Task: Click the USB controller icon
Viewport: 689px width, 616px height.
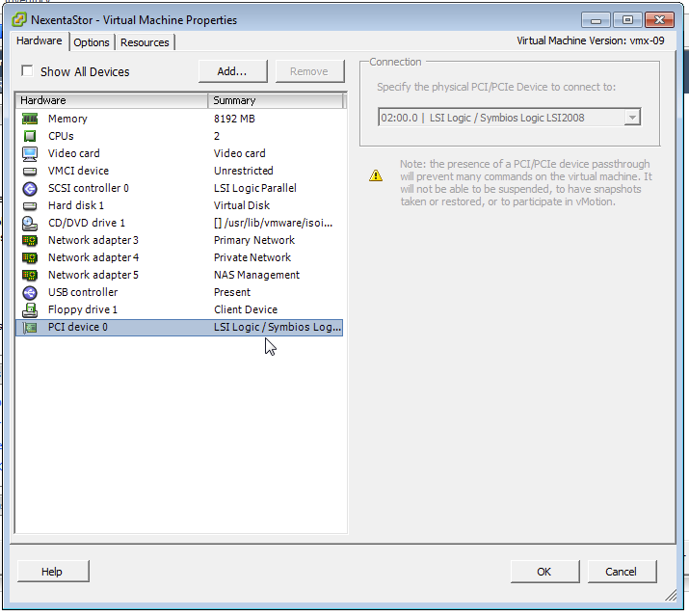Action: pyautogui.click(x=30, y=292)
